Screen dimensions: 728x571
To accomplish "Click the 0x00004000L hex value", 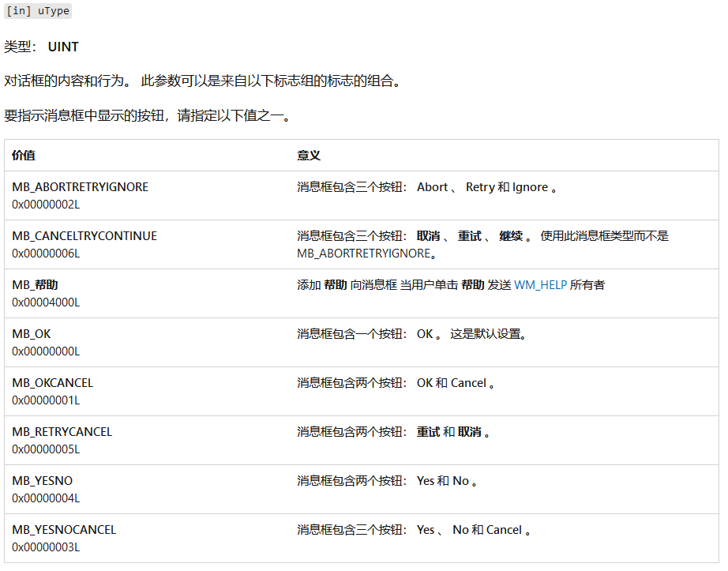I will 46,302.
